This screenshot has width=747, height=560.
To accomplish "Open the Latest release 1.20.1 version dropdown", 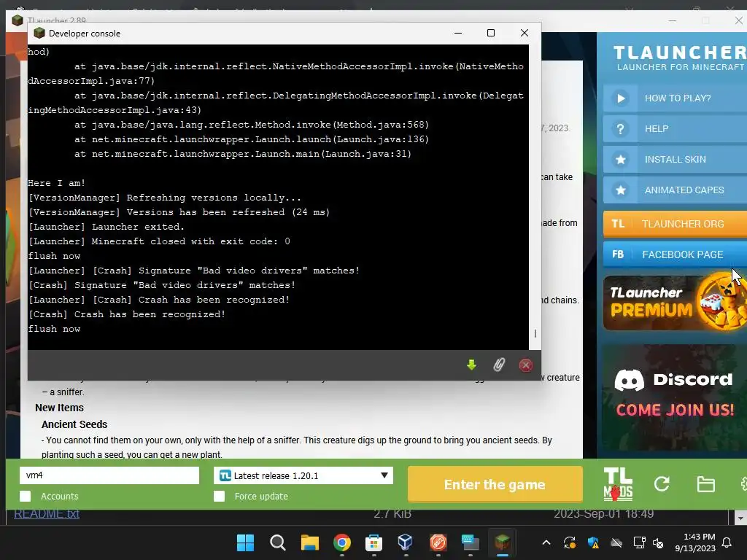I will tap(303, 475).
